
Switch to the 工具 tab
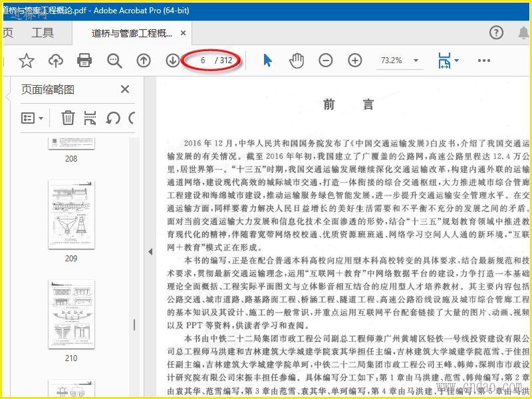[43, 33]
